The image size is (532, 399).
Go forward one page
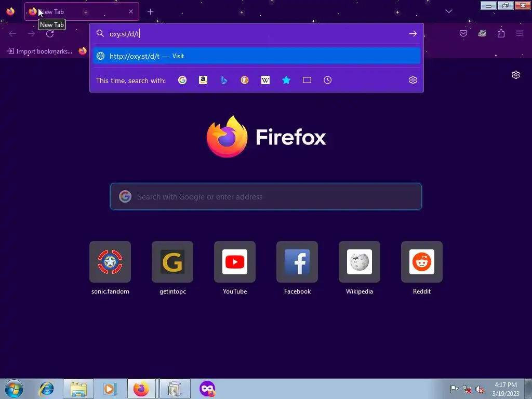(31, 34)
